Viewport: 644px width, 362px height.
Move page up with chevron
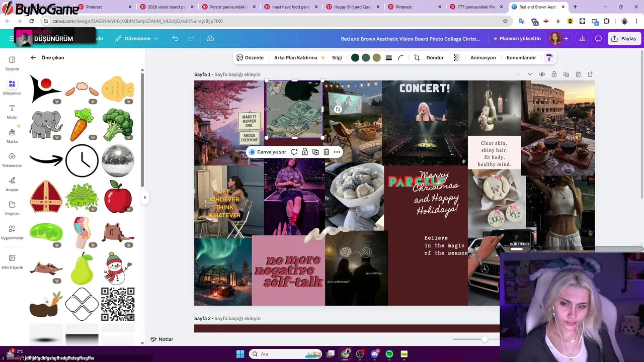tap(518, 74)
